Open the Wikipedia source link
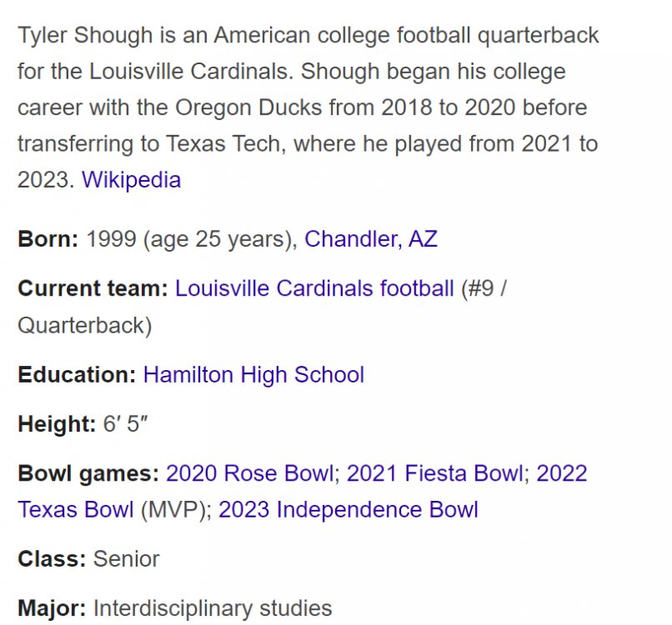 (131, 180)
